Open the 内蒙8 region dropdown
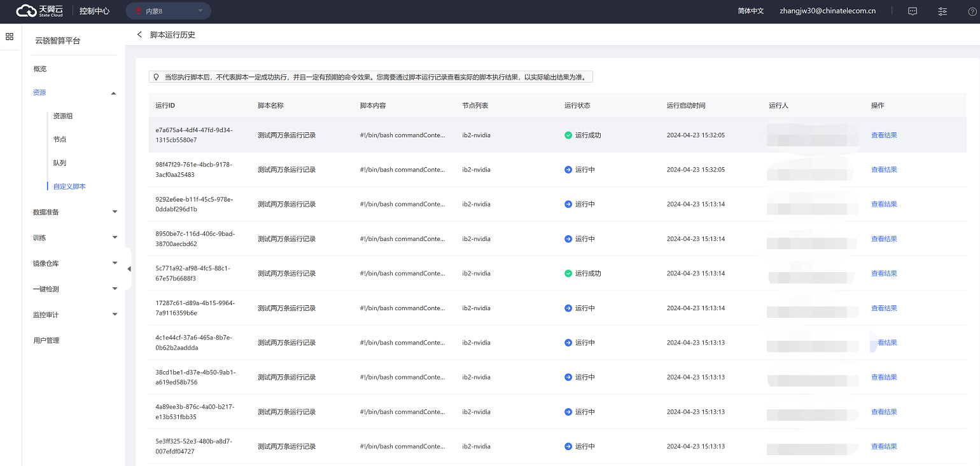 click(169, 11)
